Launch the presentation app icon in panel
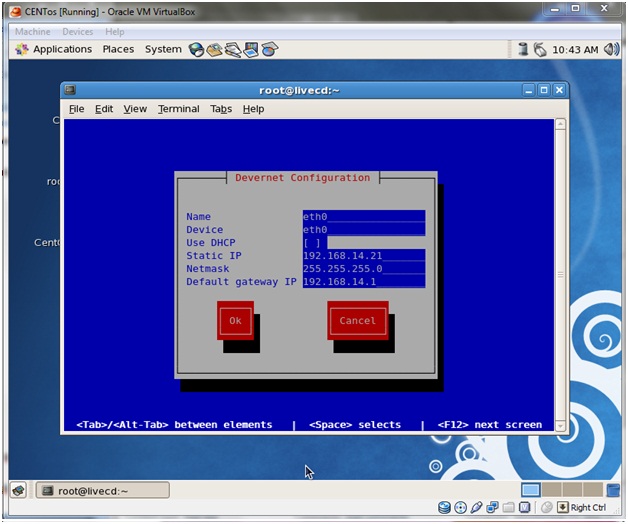This screenshot has height=524, width=628. (251, 50)
